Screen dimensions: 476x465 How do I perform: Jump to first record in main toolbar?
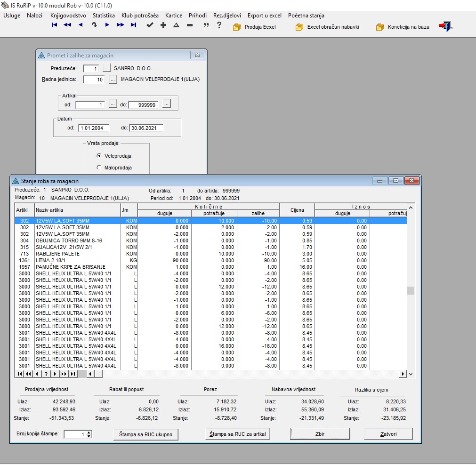tap(55, 25)
